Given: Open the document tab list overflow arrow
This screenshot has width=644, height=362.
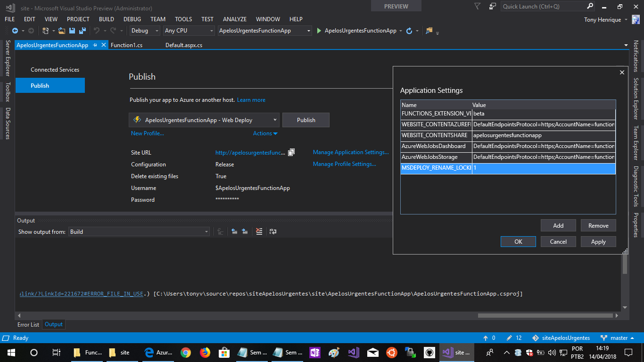Looking at the screenshot, I should pyautogui.click(x=626, y=45).
